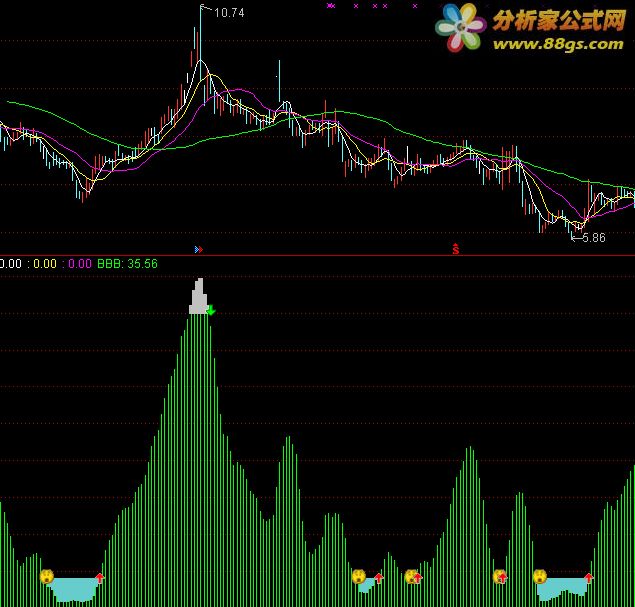635x607 pixels.
Task: Click the wide cyan area at bottom right
Action: pos(563,588)
